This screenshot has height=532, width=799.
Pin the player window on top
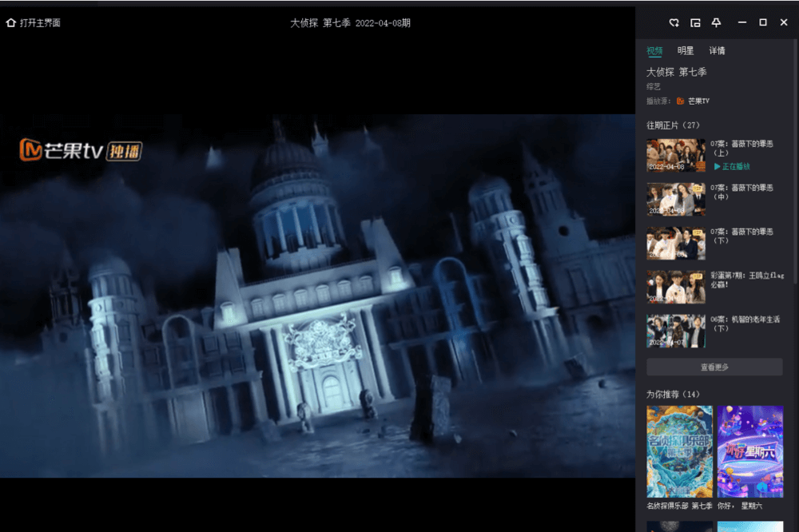(x=716, y=22)
